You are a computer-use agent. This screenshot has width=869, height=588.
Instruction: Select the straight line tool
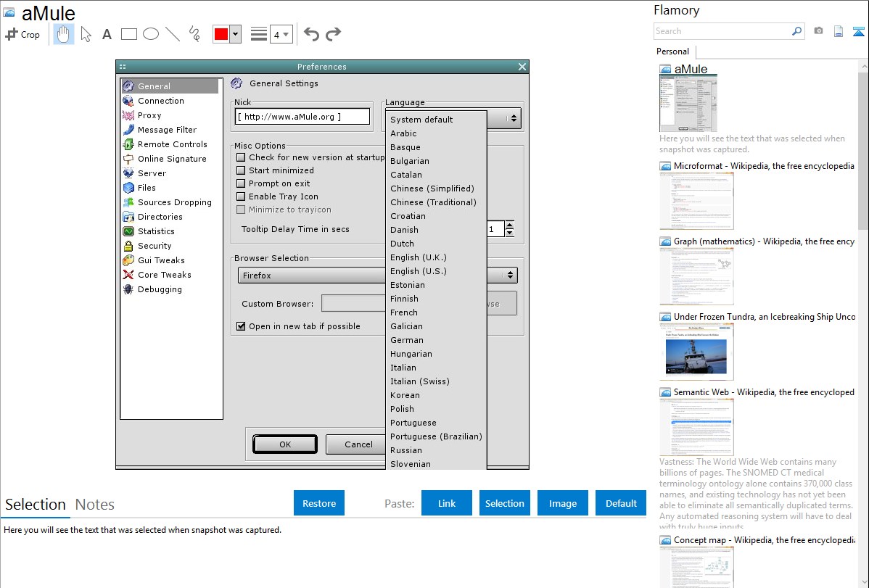tap(173, 34)
